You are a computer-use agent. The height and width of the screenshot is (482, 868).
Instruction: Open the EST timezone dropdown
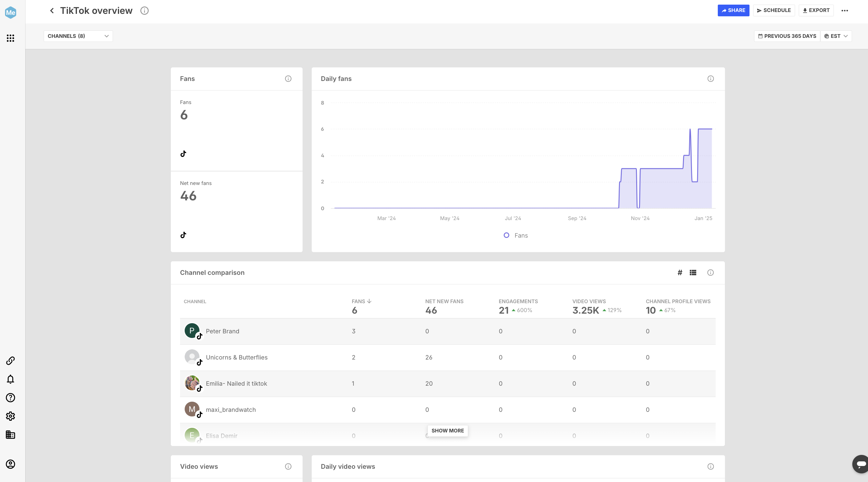point(836,36)
